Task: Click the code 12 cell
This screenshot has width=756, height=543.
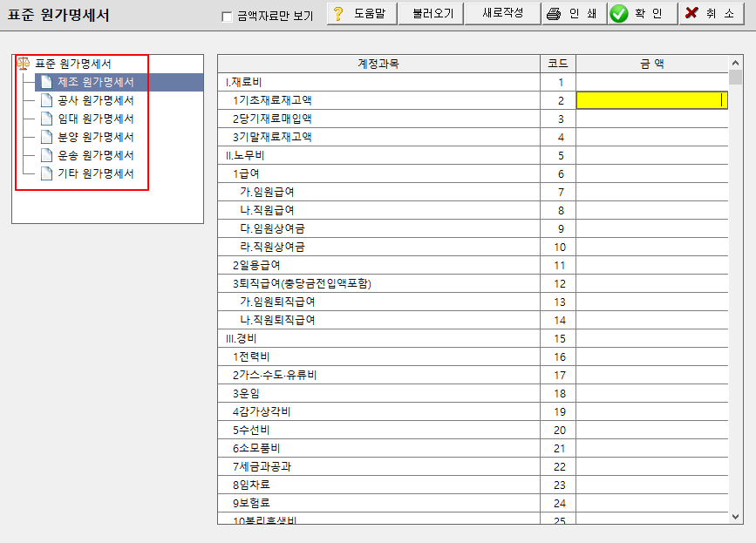Action: (558, 283)
